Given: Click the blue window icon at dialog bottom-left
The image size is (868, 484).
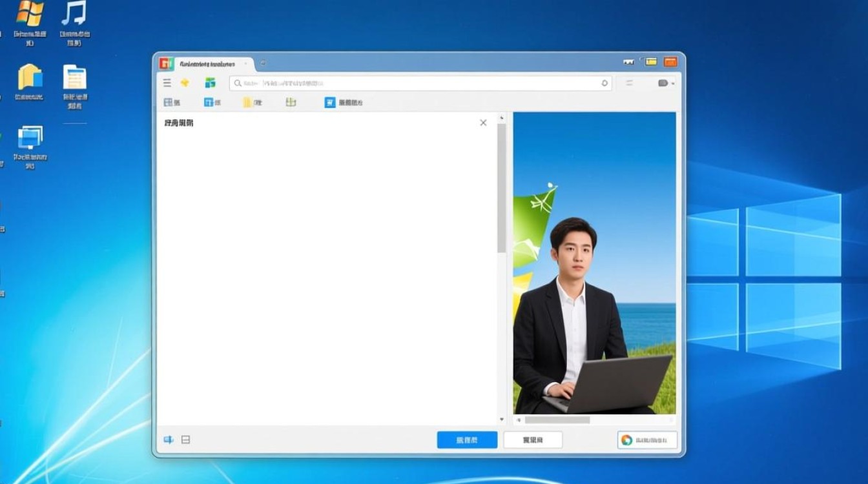Looking at the screenshot, I should 169,439.
